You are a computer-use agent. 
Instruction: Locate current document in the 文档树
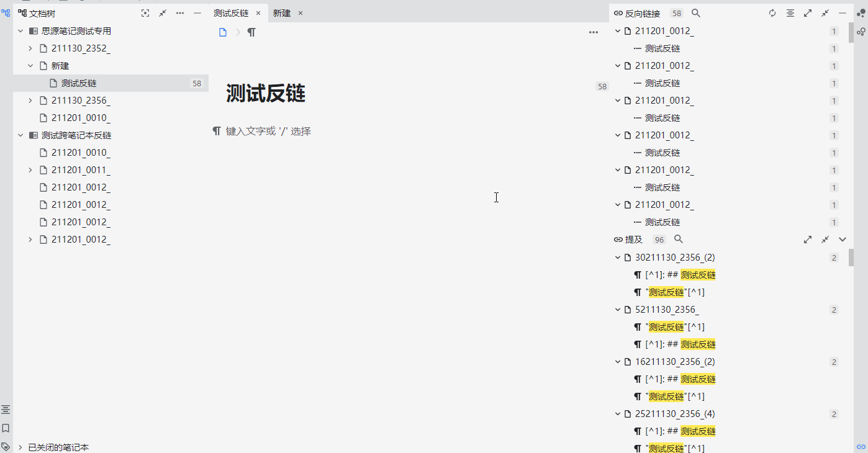[x=145, y=12]
